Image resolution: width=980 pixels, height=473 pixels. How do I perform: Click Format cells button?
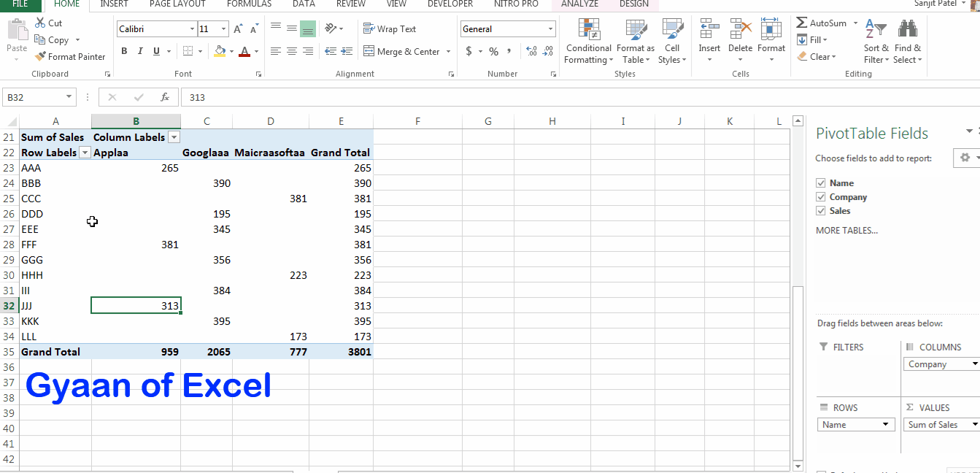[771, 41]
